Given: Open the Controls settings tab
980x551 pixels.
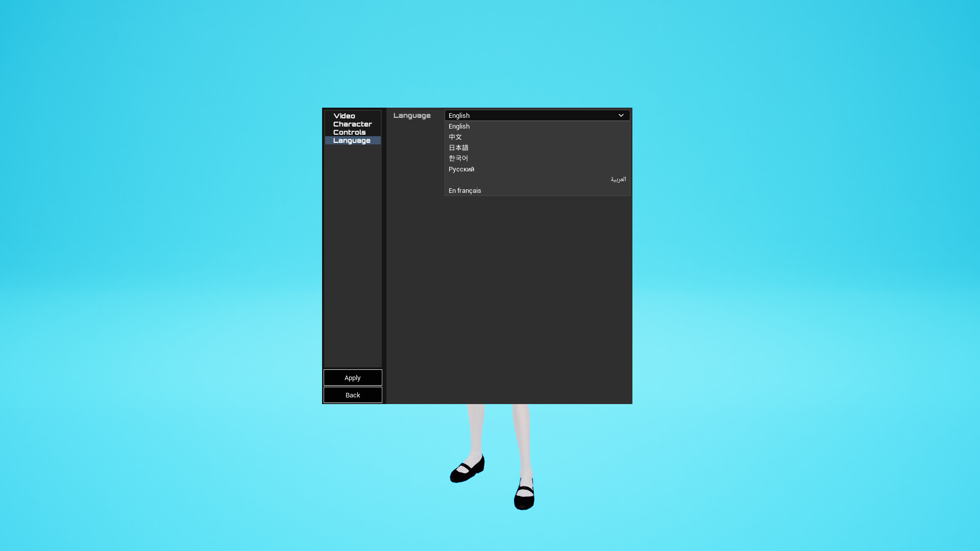Looking at the screenshot, I should pos(350,132).
